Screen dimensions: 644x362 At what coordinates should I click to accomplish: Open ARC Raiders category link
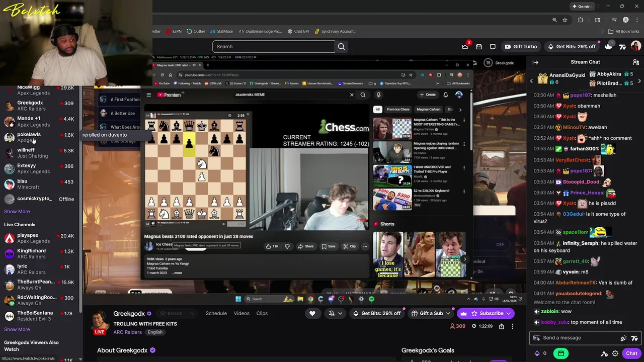click(x=127, y=332)
